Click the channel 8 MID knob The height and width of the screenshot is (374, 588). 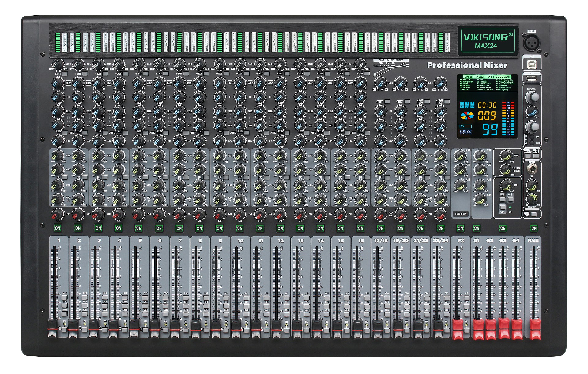coord(199,125)
